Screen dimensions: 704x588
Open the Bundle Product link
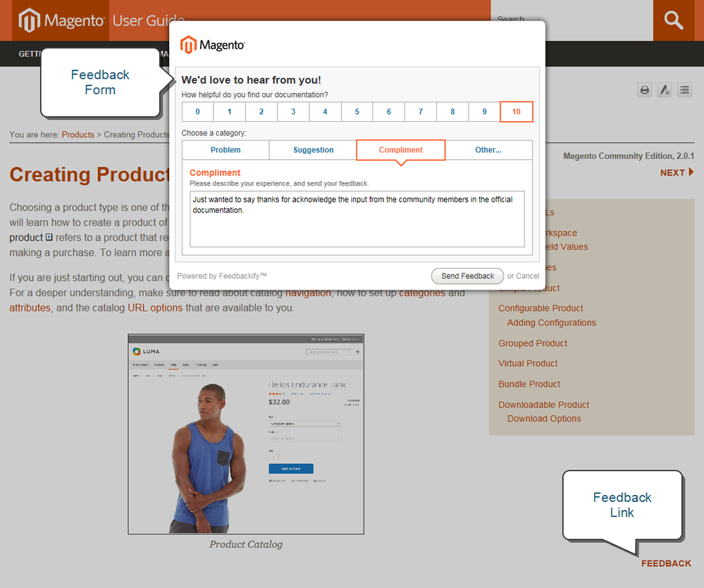click(x=529, y=384)
